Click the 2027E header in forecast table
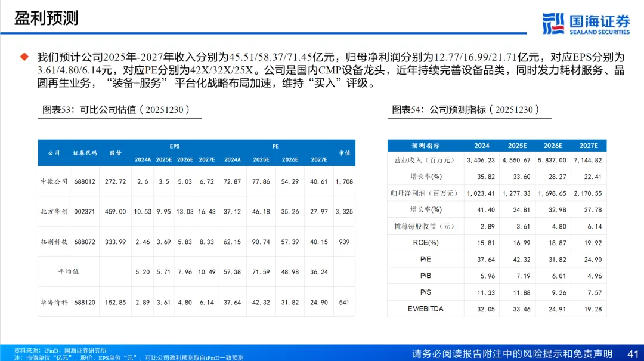This screenshot has height=361, width=644. (x=589, y=146)
